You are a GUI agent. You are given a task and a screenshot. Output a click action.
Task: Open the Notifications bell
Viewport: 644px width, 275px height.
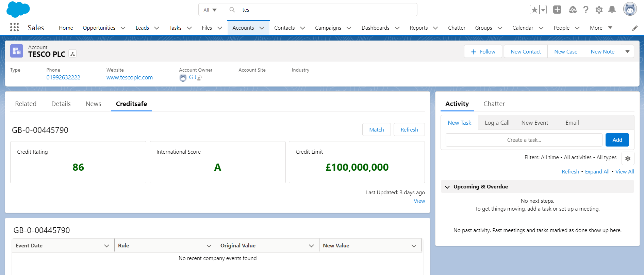[x=612, y=10]
